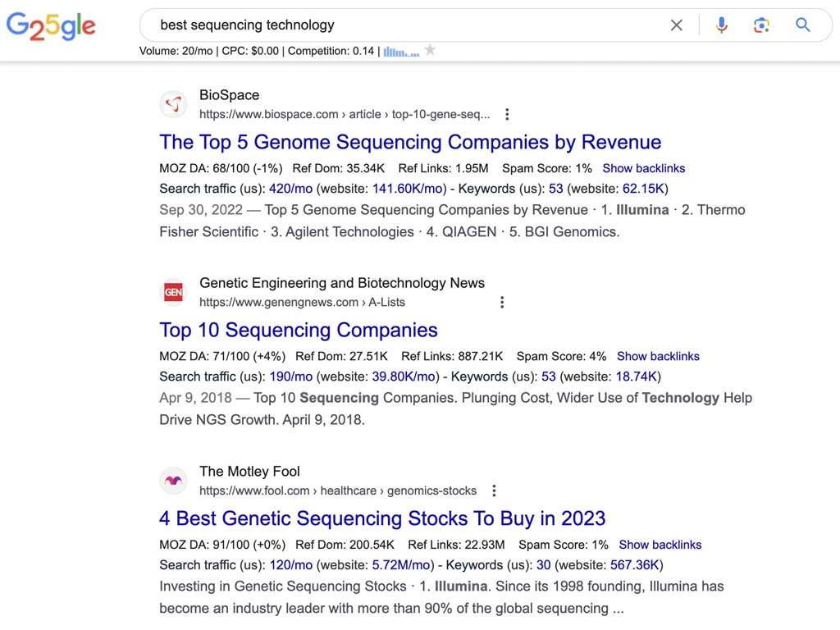Show backlinks for the BioSpace result
Viewport: 840px width, 630px height.
click(643, 168)
